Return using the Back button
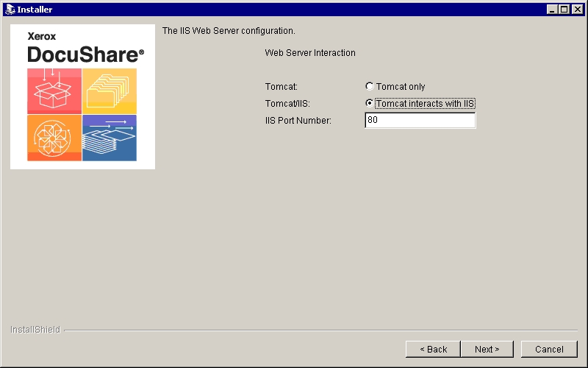This screenshot has height=368, width=588. 433,349
